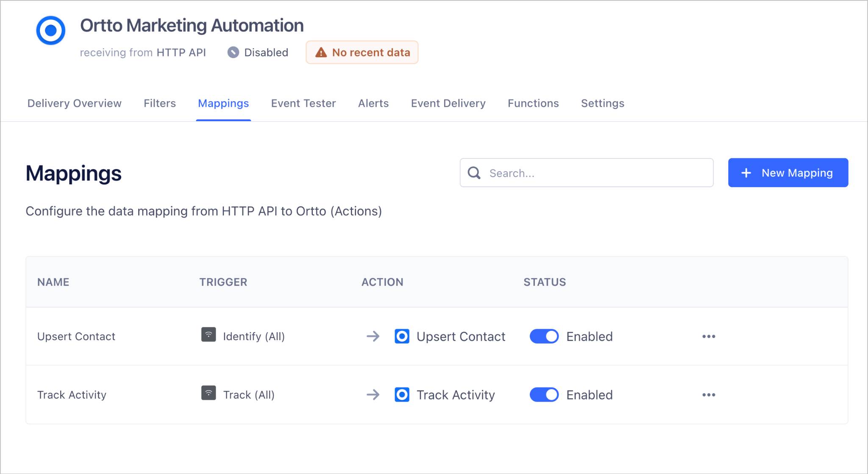The image size is (868, 474).
Task: Go to the Event Tester tab
Action: click(303, 103)
